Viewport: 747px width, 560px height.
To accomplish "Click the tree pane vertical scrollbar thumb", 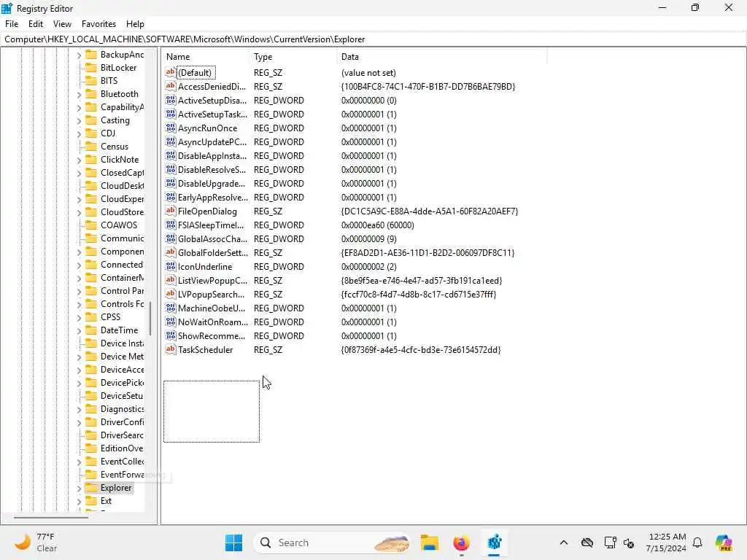I will click(x=150, y=318).
